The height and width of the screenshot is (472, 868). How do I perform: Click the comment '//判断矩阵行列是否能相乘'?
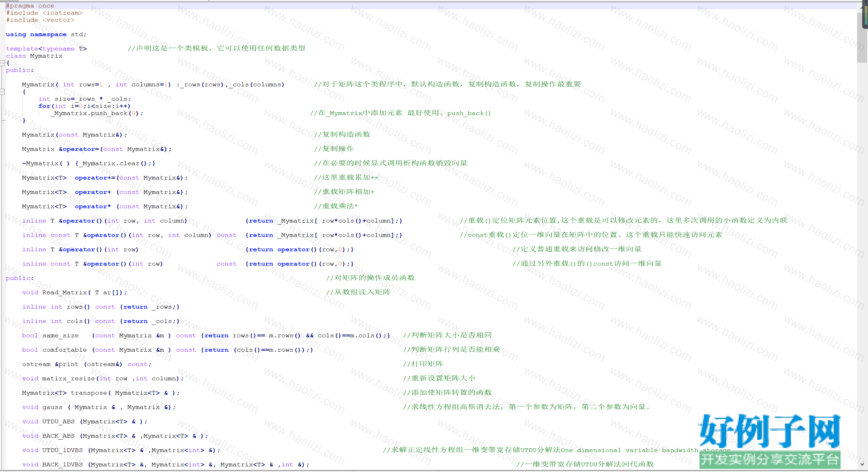[451, 349]
